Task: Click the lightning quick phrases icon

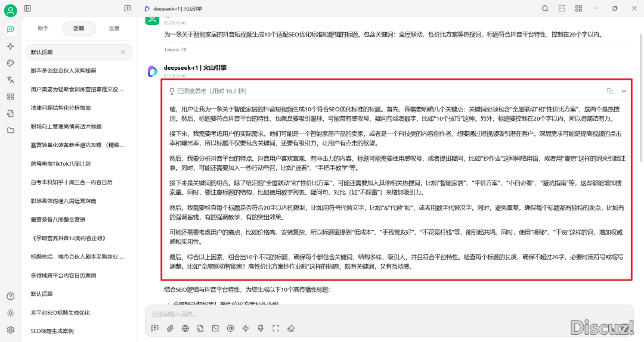Action: [246, 328]
